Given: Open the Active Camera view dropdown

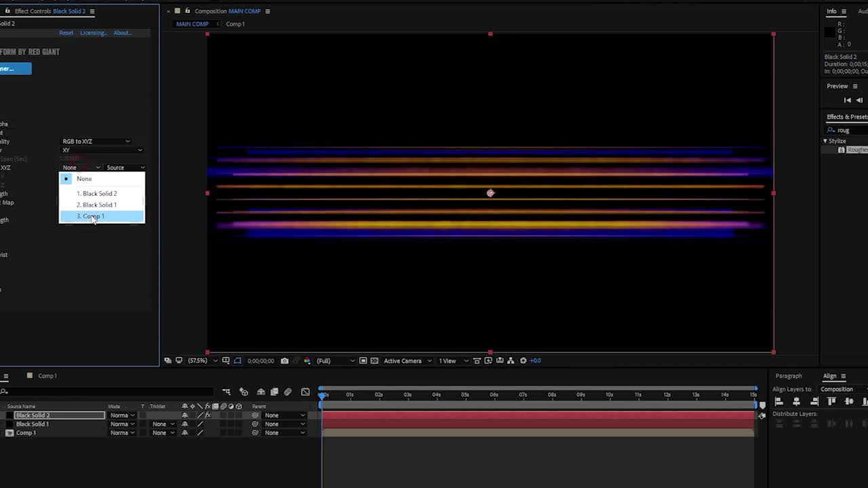Looking at the screenshot, I should point(408,361).
